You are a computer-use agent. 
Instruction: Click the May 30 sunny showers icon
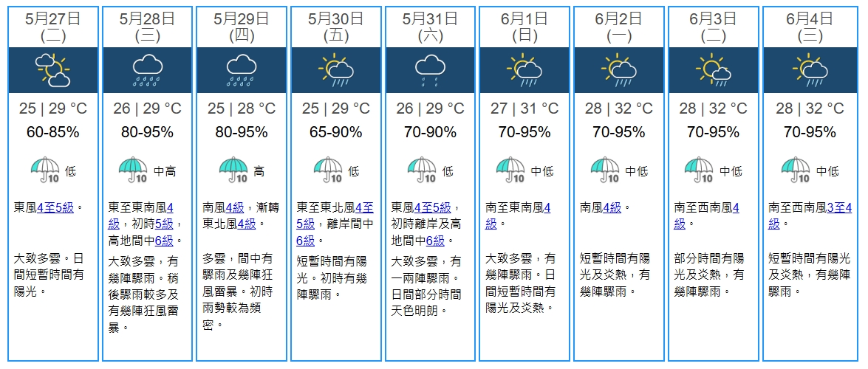335,70
